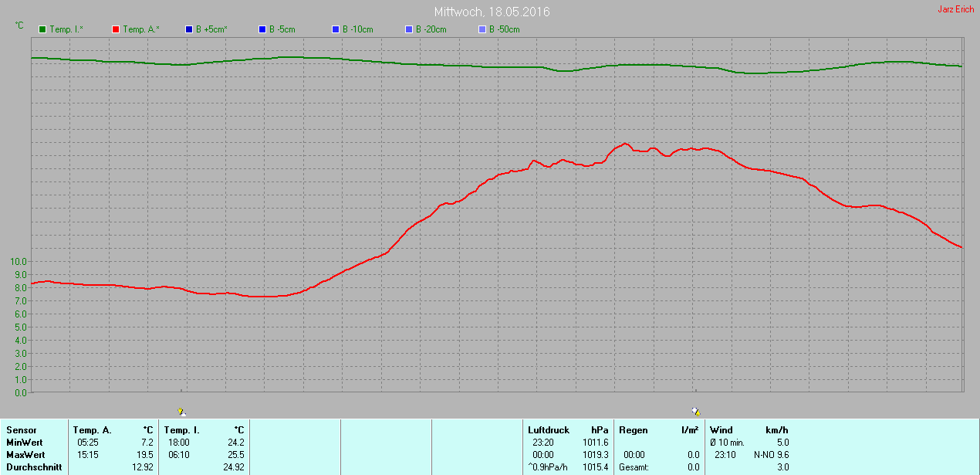
Task: Click the Temp. A. average value '12.92'
Action: click(x=142, y=467)
